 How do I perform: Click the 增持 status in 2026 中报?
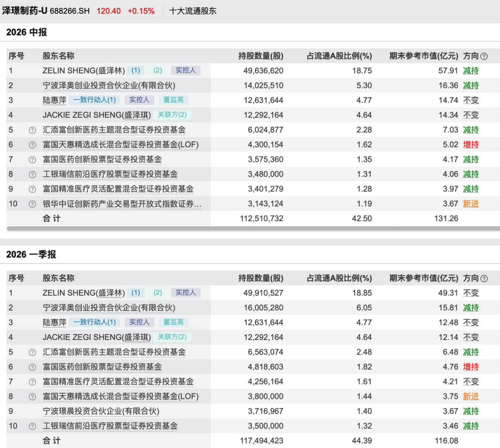pos(471,145)
